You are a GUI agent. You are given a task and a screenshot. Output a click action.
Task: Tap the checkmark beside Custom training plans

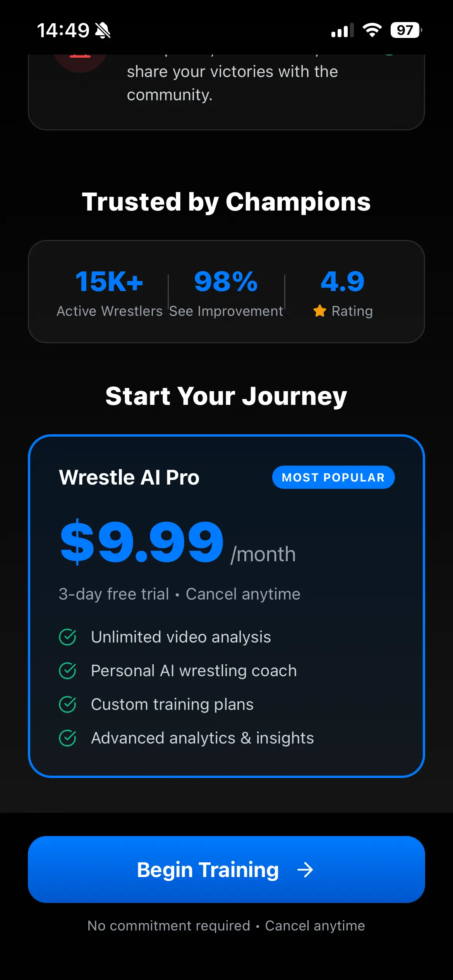[68, 704]
